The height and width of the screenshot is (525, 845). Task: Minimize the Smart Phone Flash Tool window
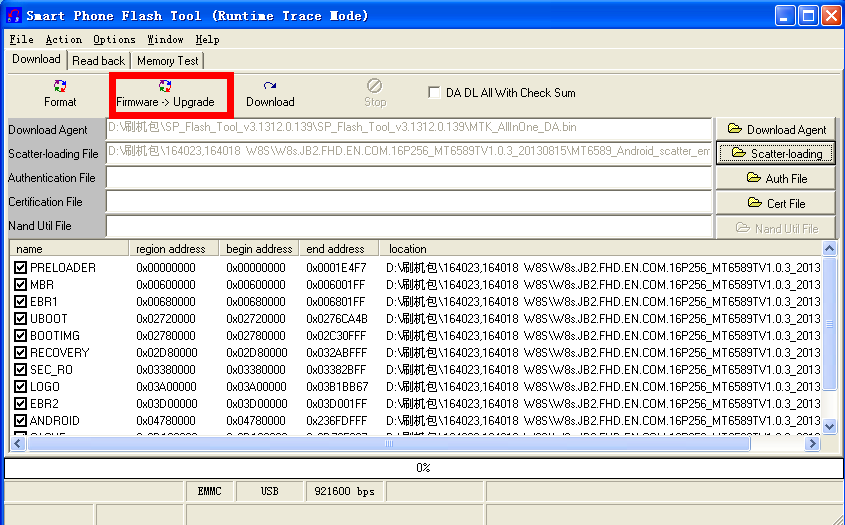[785, 16]
